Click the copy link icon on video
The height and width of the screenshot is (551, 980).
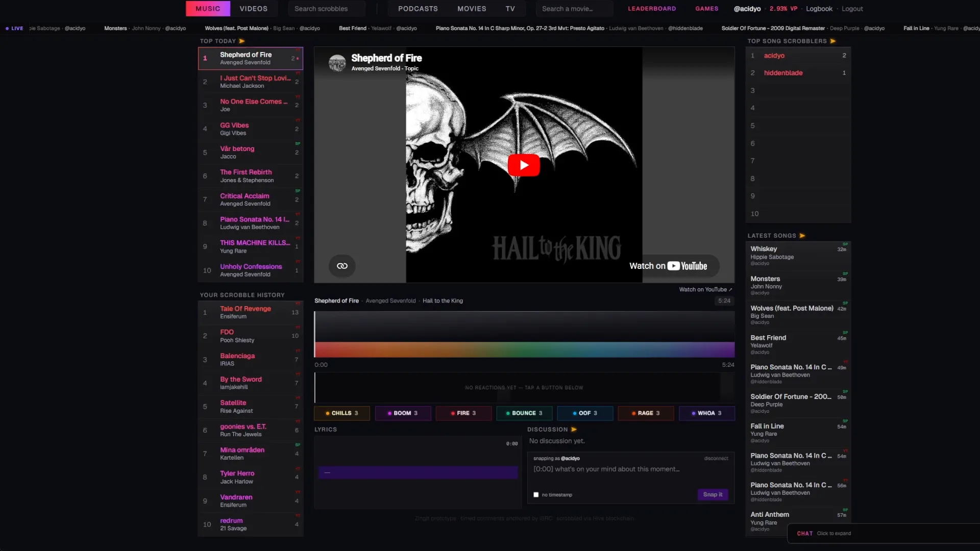[342, 266]
